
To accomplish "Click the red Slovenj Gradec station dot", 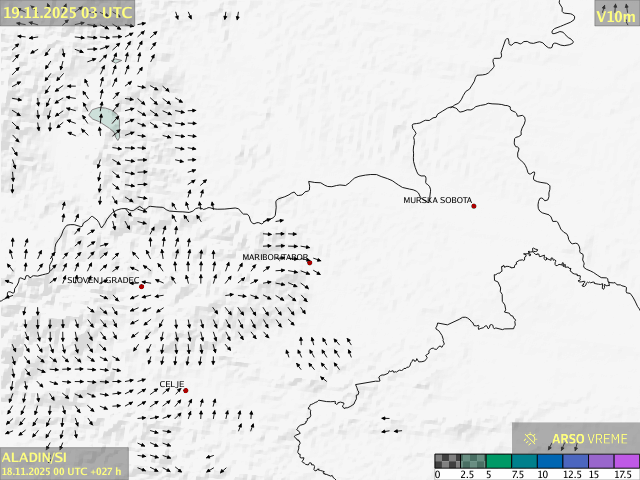I will (x=141, y=286).
